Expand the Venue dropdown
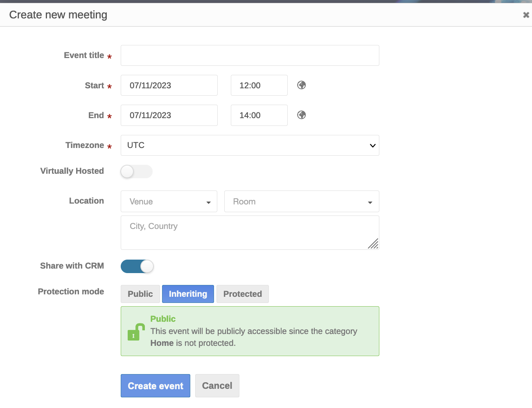 (169, 202)
